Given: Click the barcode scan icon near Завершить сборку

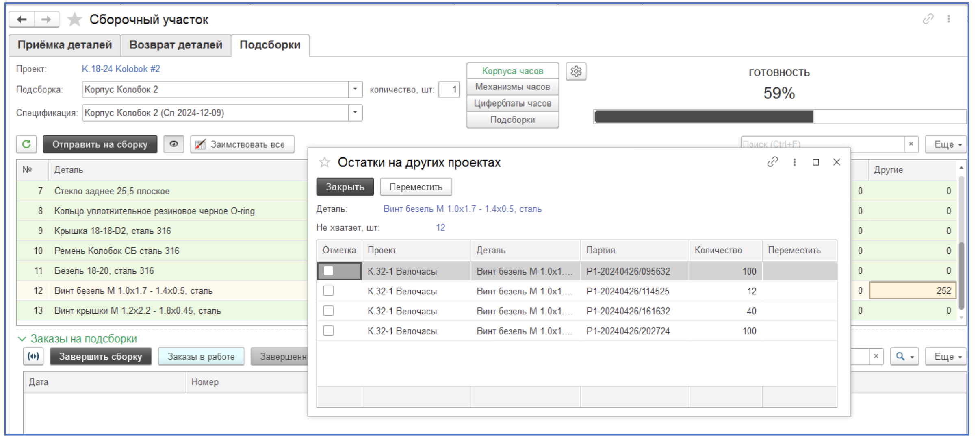Looking at the screenshot, I should [33, 357].
